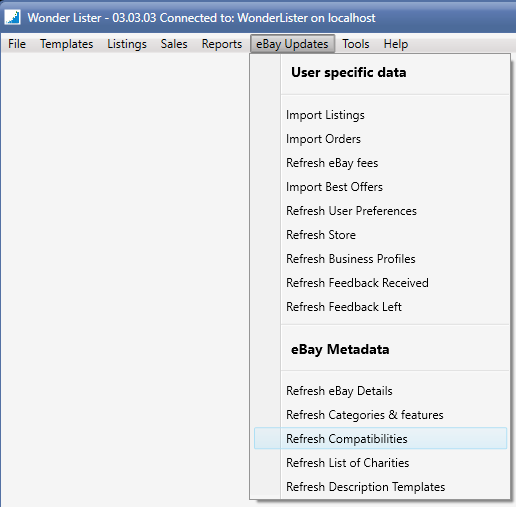This screenshot has width=516, height=507.
Task: Open the Listings menu
Action: [127, 44]
